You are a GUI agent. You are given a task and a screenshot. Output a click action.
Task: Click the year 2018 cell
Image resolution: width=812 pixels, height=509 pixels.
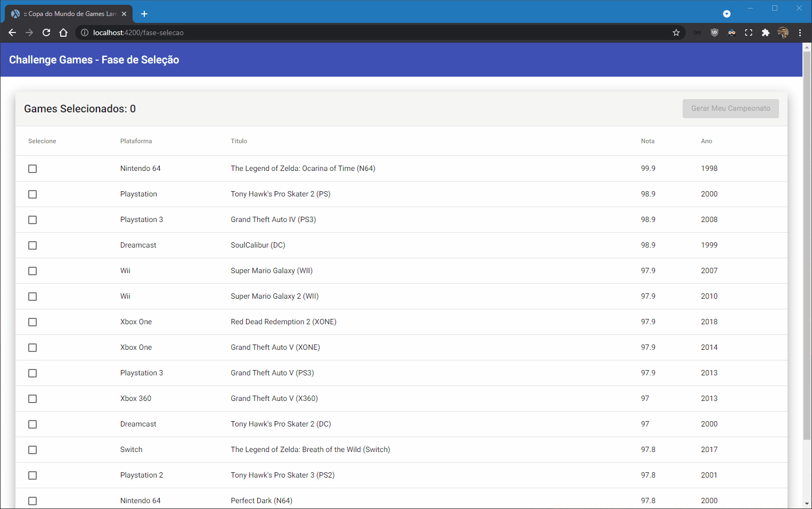(709, 322)
